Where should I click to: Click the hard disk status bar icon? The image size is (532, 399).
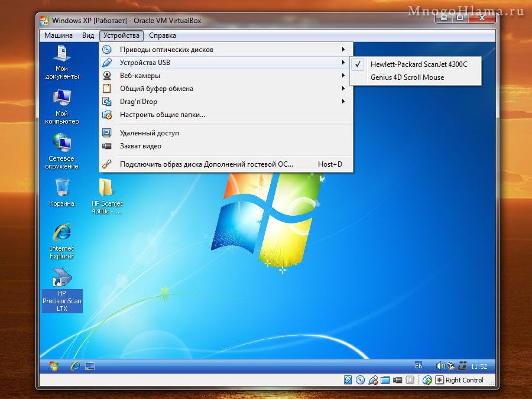(x=348, y=380)
